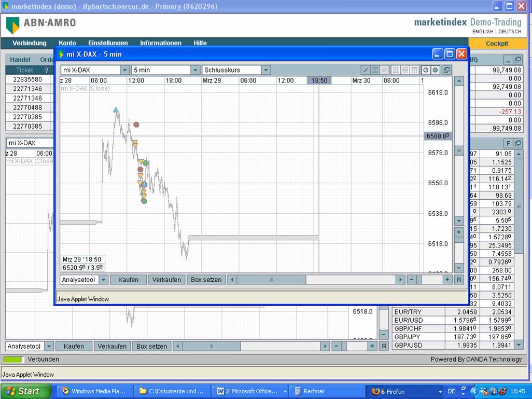
Task: Click the vertical zoom plus button in popup chart
Action: (459, 232)
